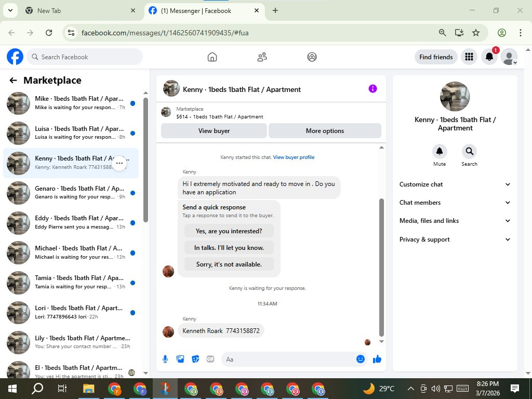Open the Chrome tab search dropdown
Screen dimensions: 532x399
point(10,10)
